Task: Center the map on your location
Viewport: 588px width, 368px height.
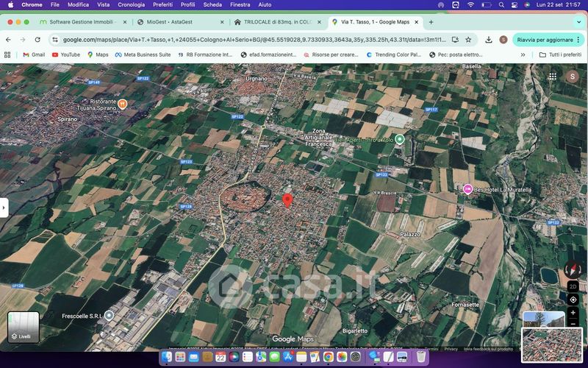Action: [x=573, y=300]
